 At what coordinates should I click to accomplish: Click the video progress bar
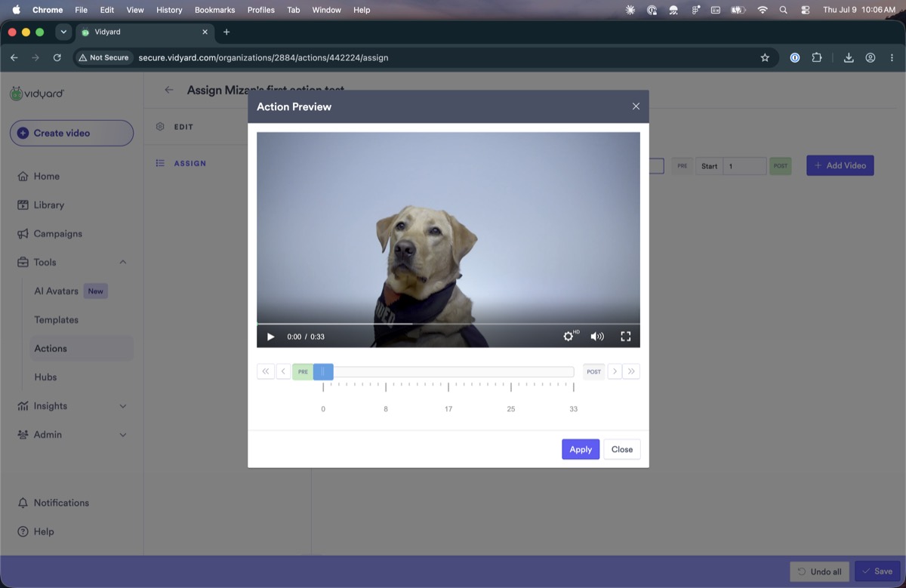(448, 324)
